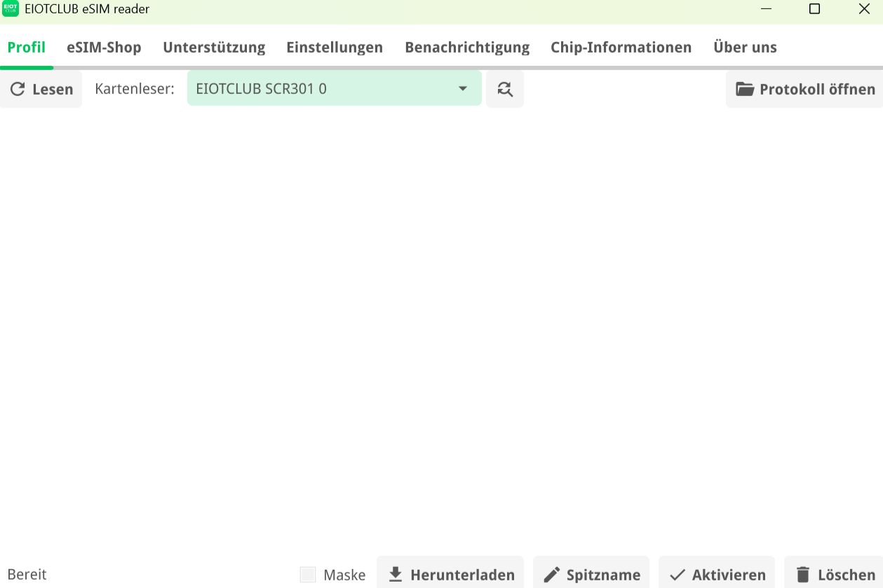The image size is (883, 588).
Task: Click the Lesen button
Action: pos(41,89)
